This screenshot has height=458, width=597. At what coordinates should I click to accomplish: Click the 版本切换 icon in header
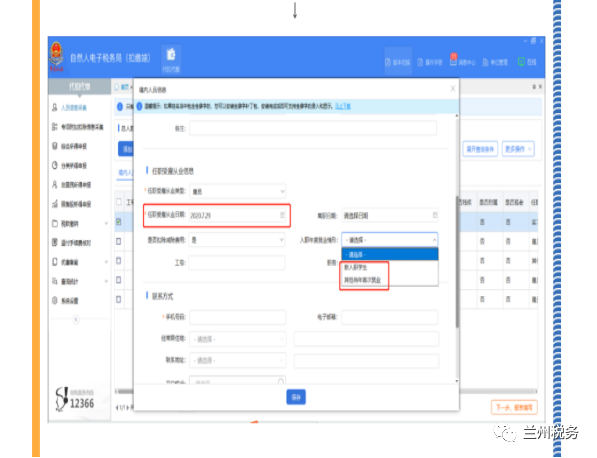coord(398,62)
